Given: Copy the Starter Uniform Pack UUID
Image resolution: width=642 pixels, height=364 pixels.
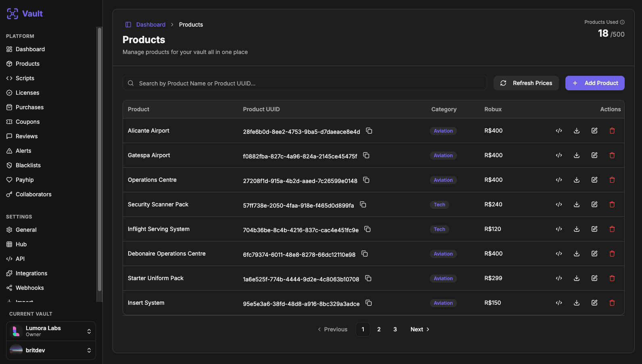Looking at the screenshot, I should 368,278.
